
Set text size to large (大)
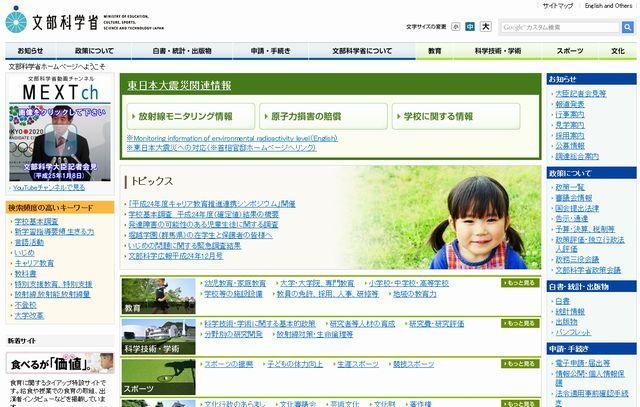click(485, 27)
